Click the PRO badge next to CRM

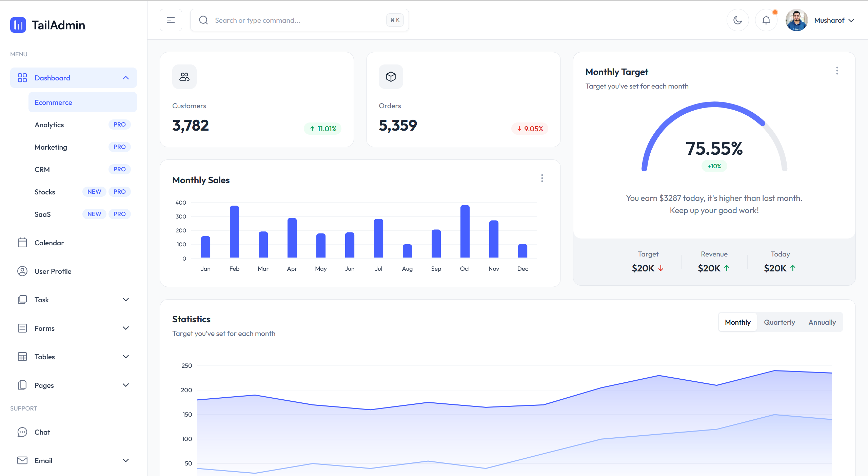[120, 169]
